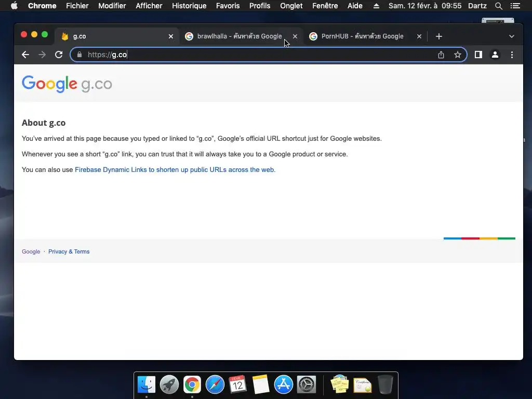The width and height of the screenshot is (532, 399).
Task: Open the profile avatar button
Action: click(495, 55)
